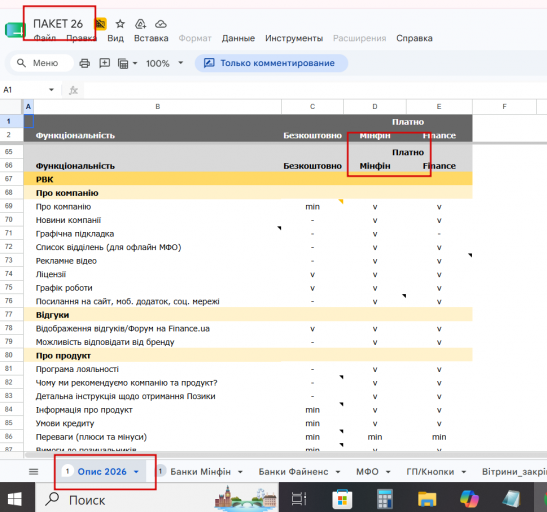Click the add comment toolbar icon
Image resolution: width=547 pixels, height=512 pixels.
coord(105,63)
